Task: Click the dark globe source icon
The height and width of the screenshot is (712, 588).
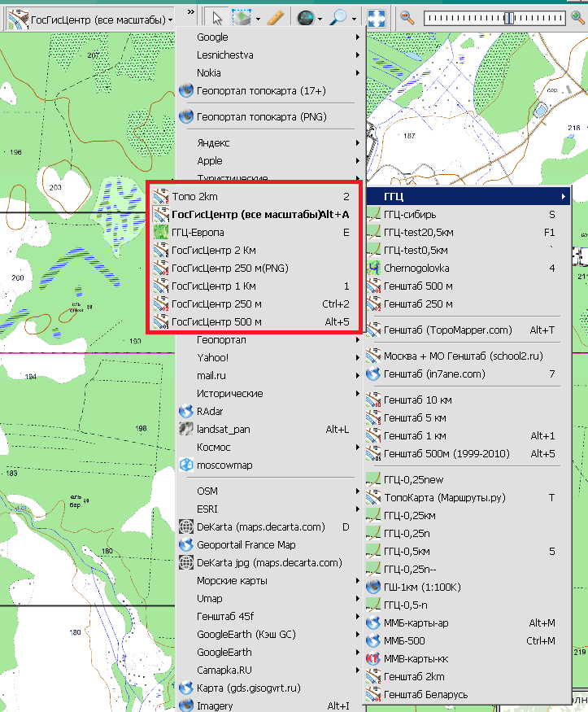Action: (x=305, y=17)
